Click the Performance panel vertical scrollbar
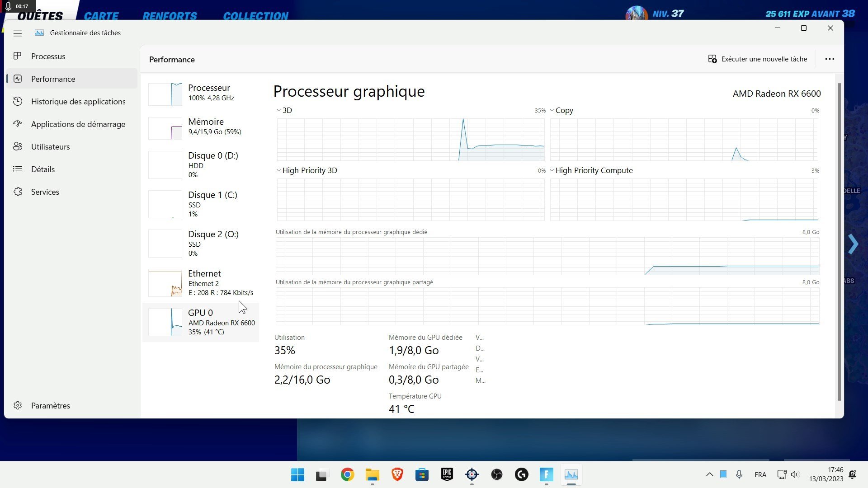Viewport: 868px width, 488px height. [x=840, y=242]
